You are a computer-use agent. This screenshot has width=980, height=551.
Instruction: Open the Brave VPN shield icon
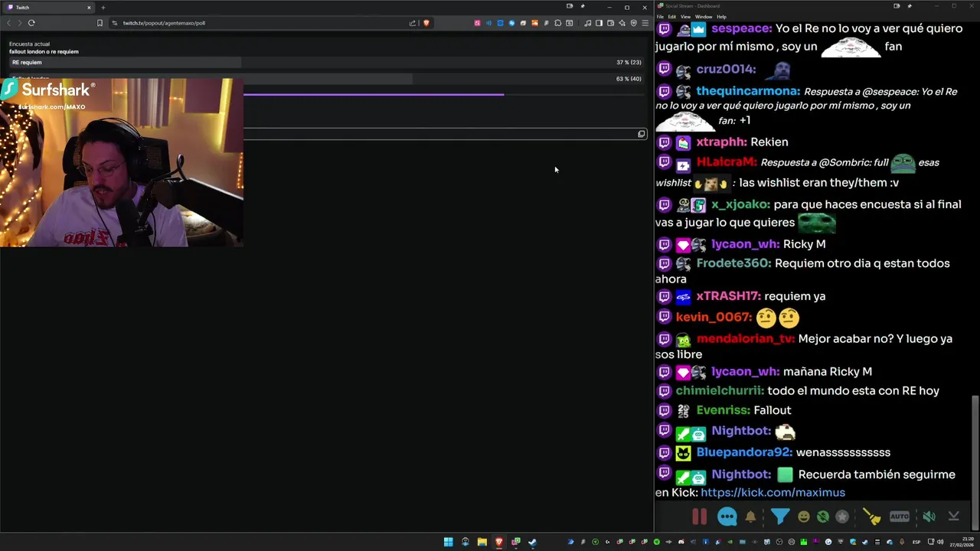pyautogui.click(x=633, y=23)
